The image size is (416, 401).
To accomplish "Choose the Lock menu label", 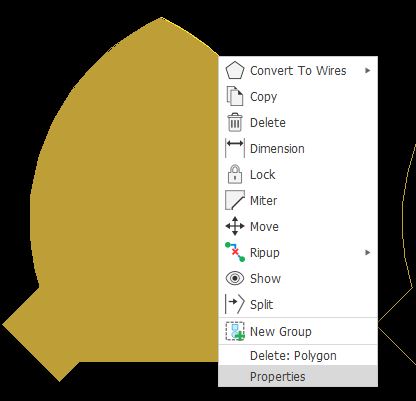I will click(263, 174).
